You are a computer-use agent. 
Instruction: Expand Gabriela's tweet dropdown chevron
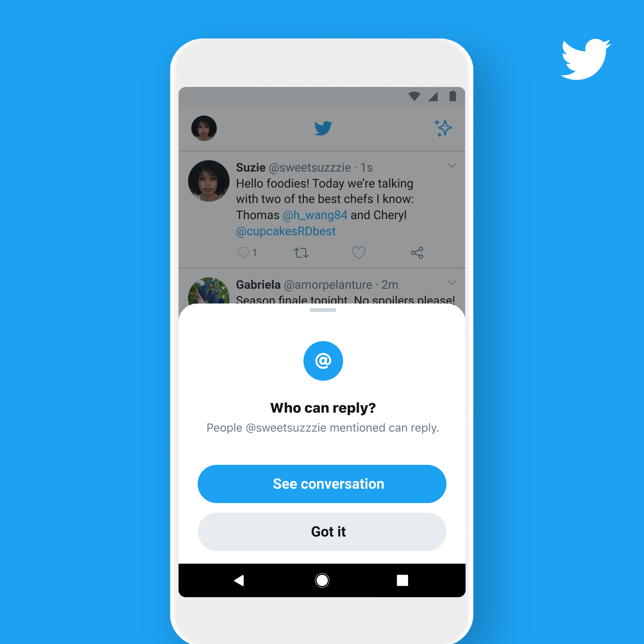(x=452, y=282)
